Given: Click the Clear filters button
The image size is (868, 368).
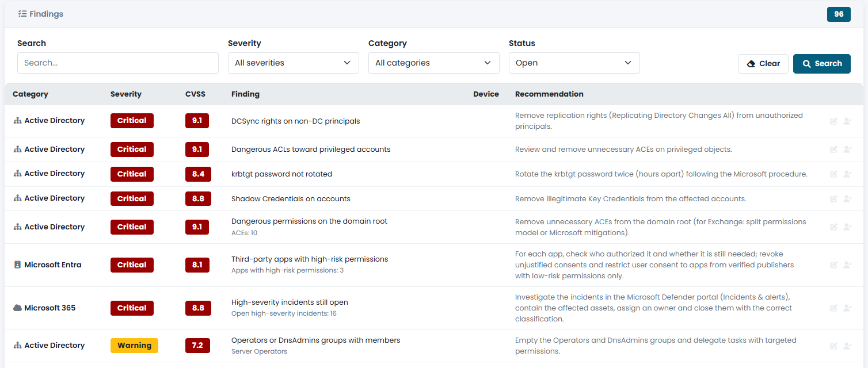Looking at the screenshot, I should point(763,64).
